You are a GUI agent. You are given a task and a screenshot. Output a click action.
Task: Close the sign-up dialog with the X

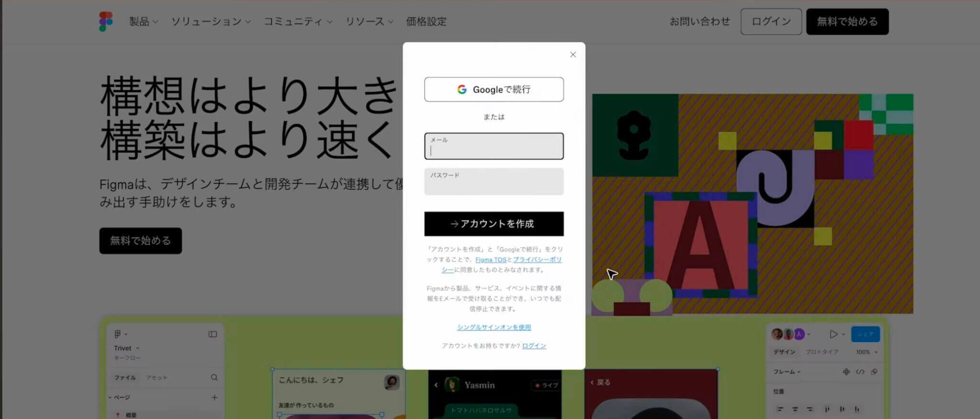coord(573,55)
